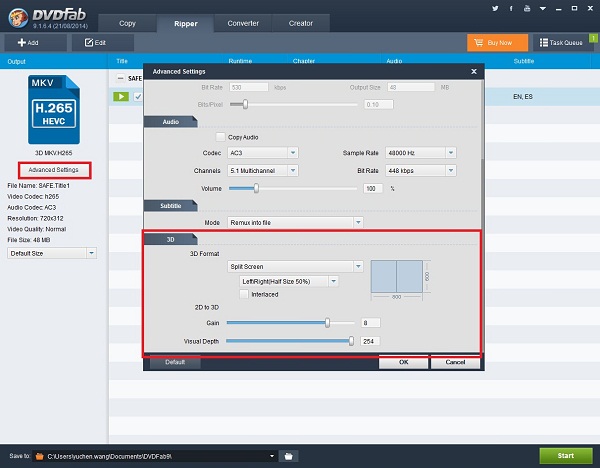Click the Volume slider handle
This screenshot has width=600, height=468.
(256, 188)
